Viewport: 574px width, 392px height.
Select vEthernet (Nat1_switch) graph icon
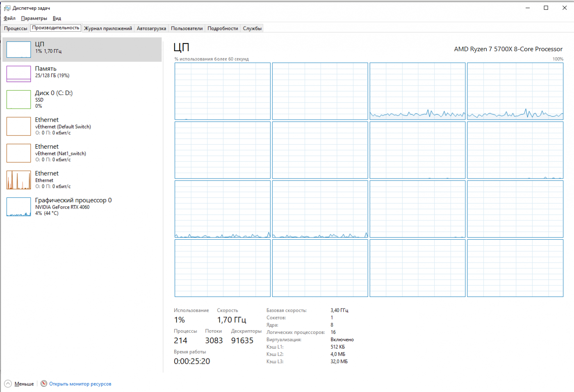coord(18,153)
